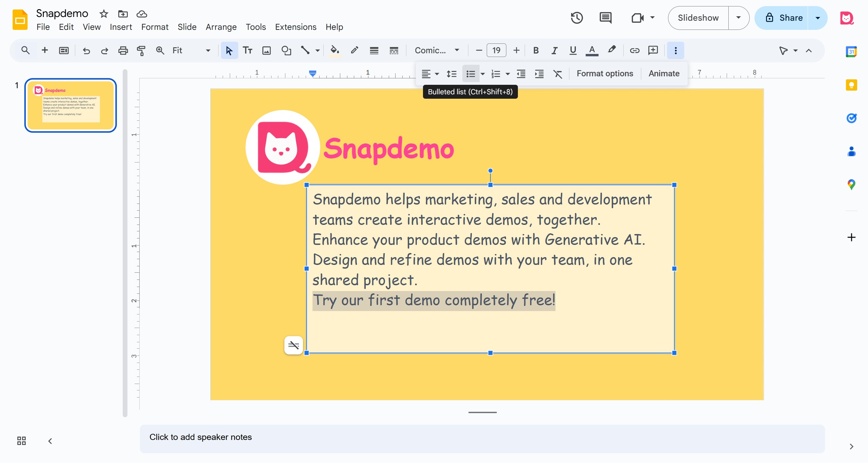Start the Slideshow
The image size is (868, 463).
pos(698,18)
